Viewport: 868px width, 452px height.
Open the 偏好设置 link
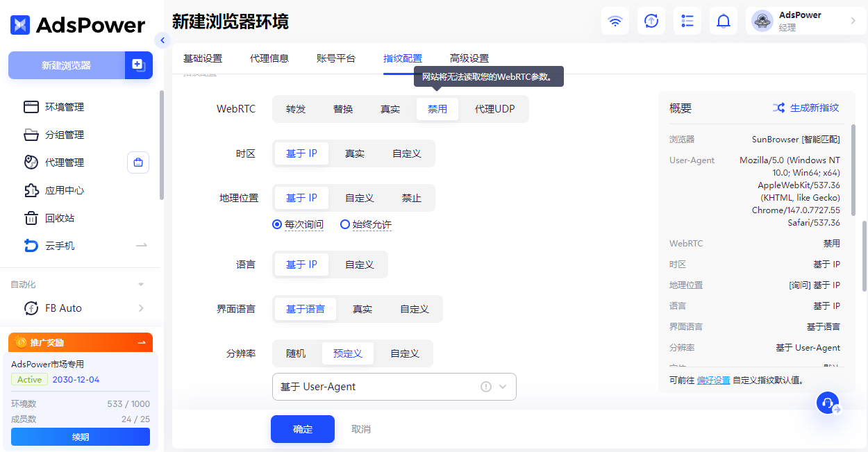pyautogui.click(x=714, y=380)
